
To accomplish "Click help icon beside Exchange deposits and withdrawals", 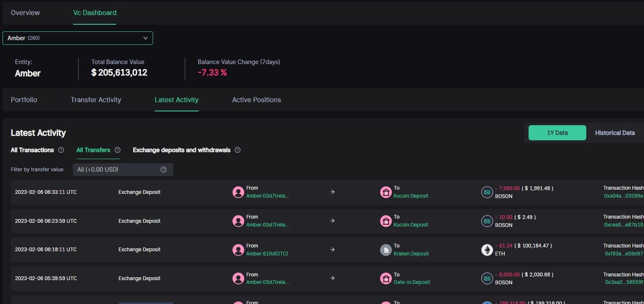I will (x=238, y=150).
